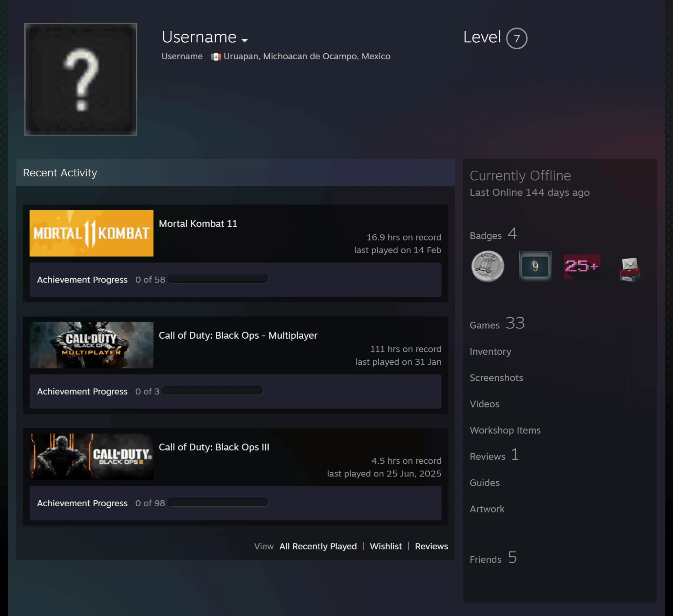Image resolution: width=673 pixels, height=616 pixels.
Task: Click the level 7 circle badge
Action: click(x=516, y=38)
